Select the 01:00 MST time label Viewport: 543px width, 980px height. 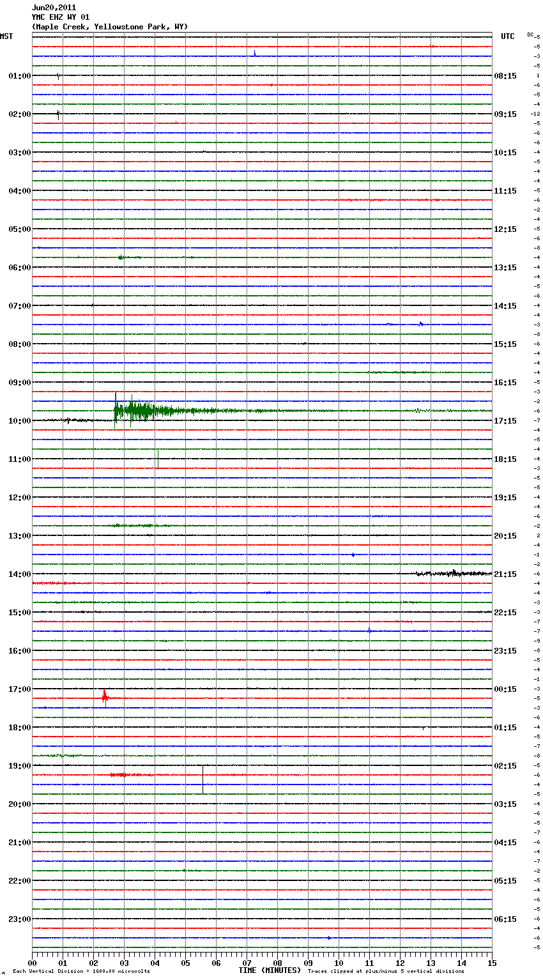coord(20,76)
